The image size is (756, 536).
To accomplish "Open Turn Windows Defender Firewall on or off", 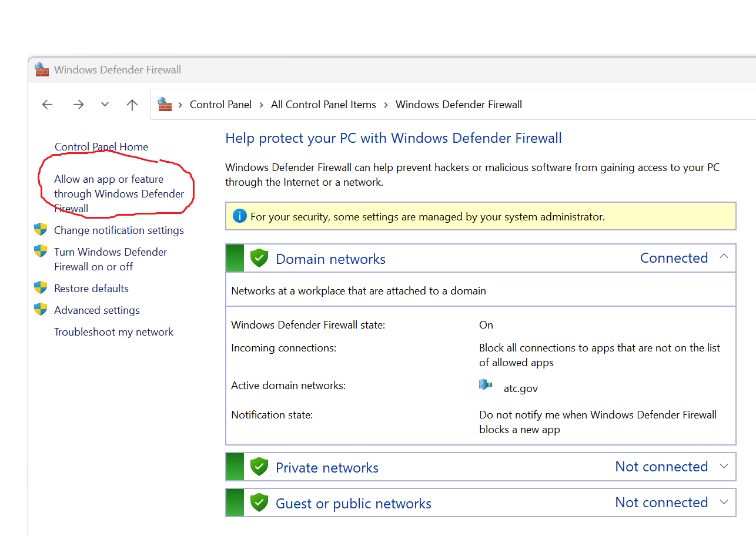I will 111,259.
